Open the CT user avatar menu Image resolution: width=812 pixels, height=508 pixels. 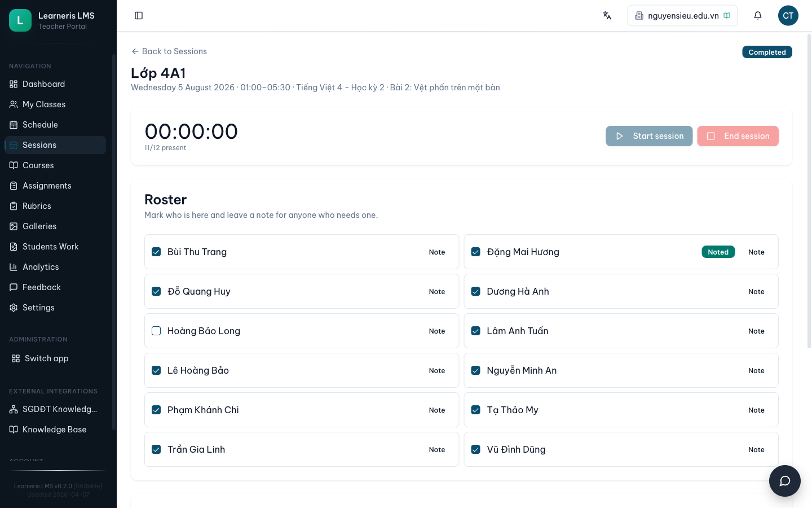[x=788, y=16]
